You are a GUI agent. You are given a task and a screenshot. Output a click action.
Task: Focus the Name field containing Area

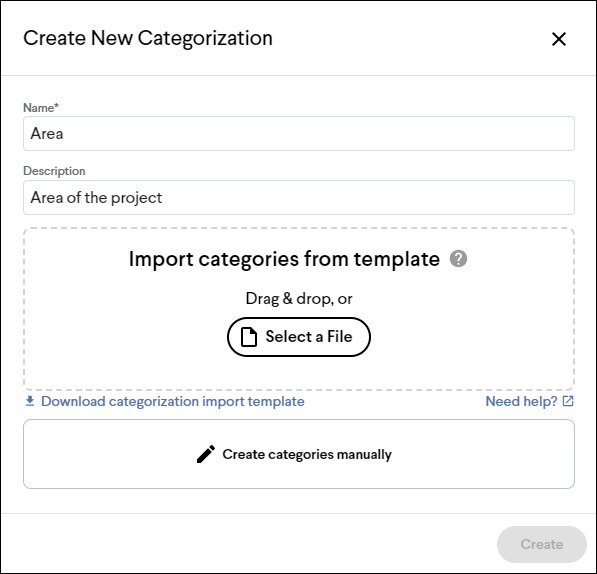click(x=299, y=134)
